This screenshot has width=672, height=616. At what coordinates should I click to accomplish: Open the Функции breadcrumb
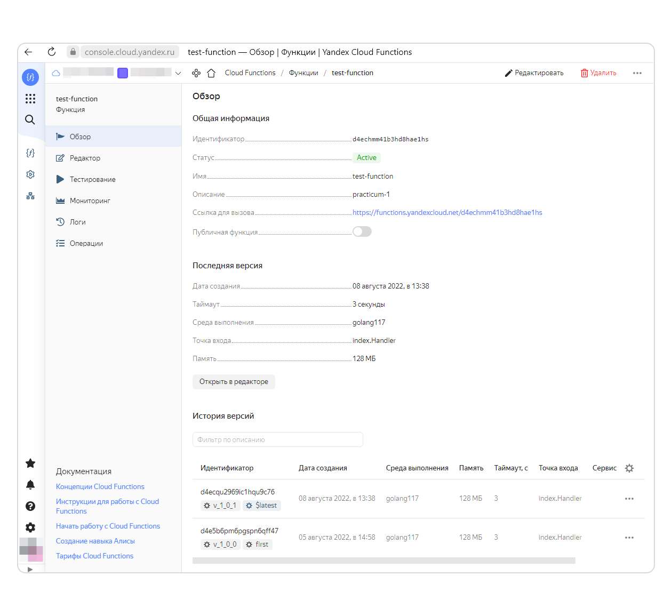pyautogui.click(x=303, y=73)
